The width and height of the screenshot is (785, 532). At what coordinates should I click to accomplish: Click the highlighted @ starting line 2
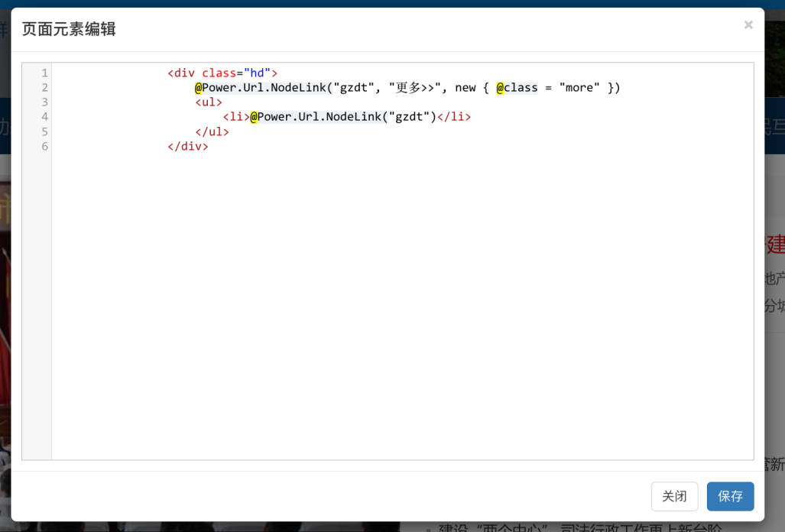click(x=199, y=88)
